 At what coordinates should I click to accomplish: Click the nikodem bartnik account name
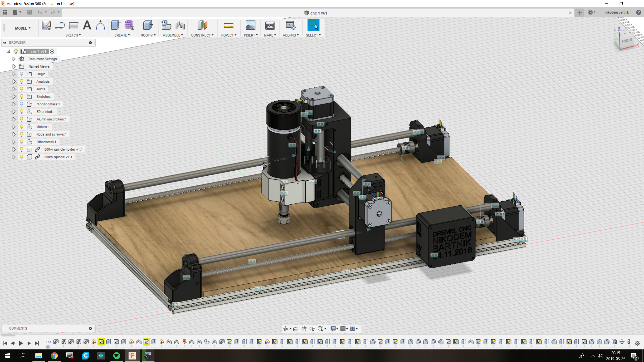coord(617,12)
